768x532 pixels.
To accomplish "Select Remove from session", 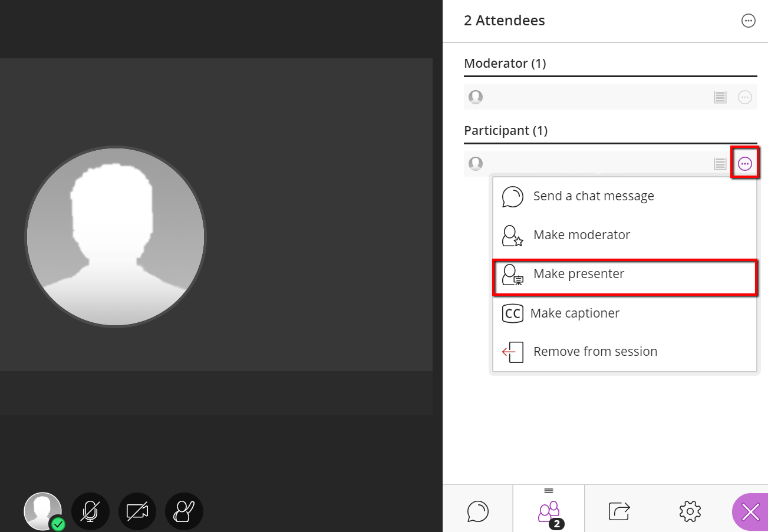I will point(625,352).
